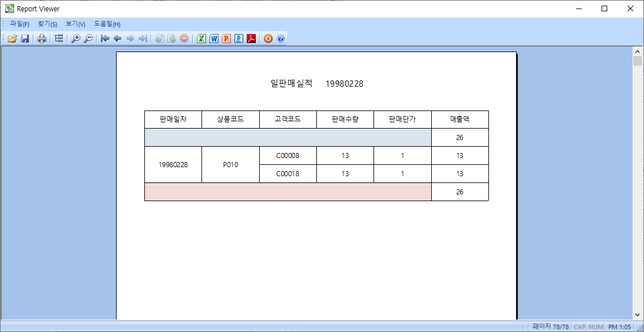Save the report using the floppy disk icon
The width and height of the screenshot is (644, 332).
click(x=25, y=39)
